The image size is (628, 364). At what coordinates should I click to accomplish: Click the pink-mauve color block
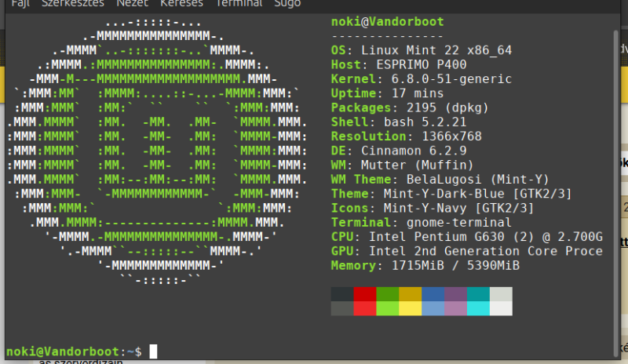[x=455, y=308]
